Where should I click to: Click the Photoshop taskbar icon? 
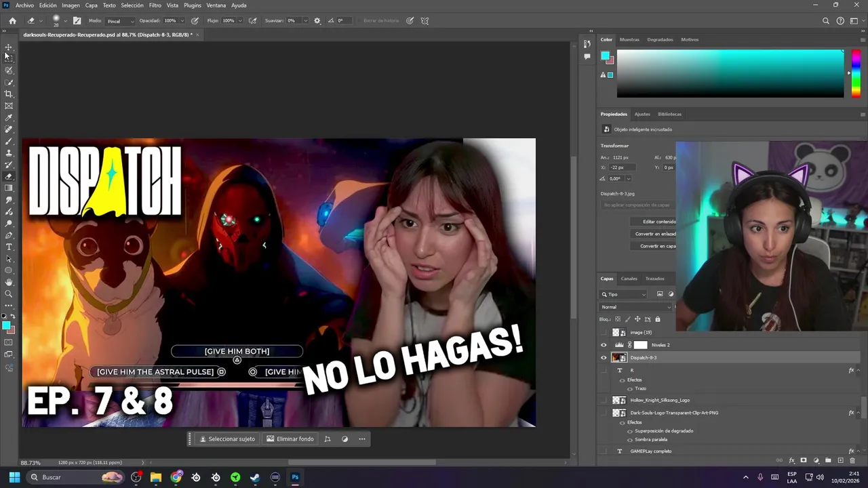(x=295, y=477)
